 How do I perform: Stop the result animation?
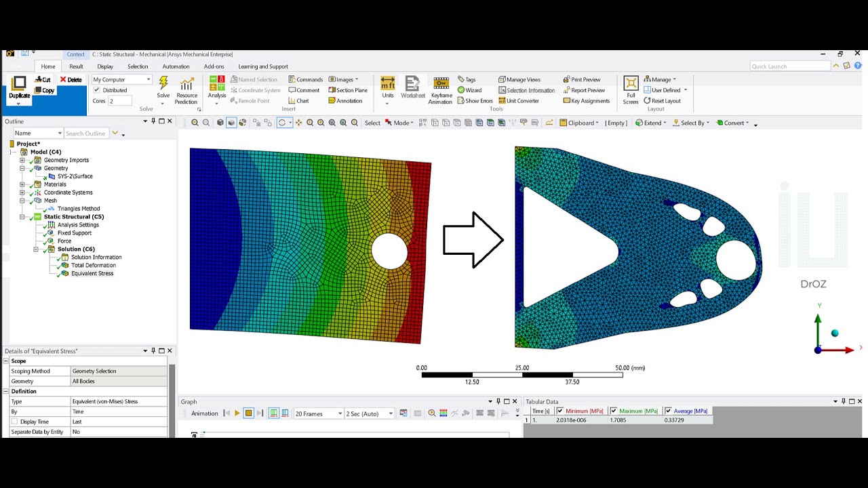248,413
